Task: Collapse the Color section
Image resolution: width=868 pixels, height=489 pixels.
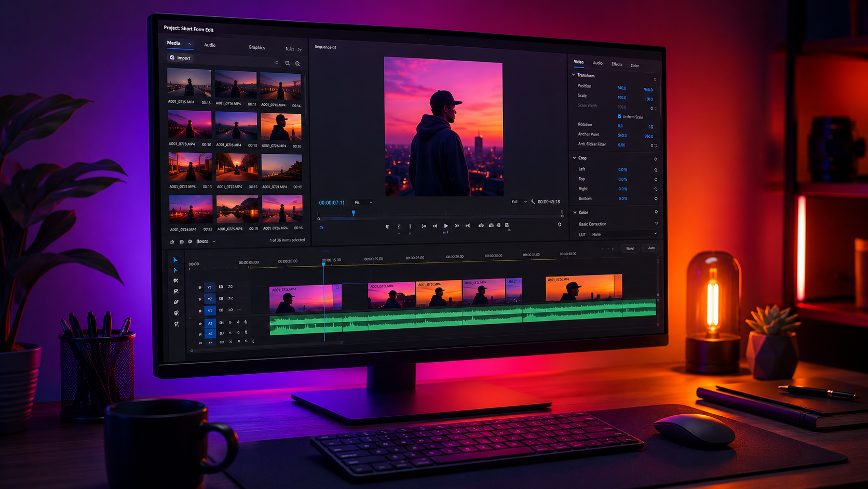Action: coord(575,212)
